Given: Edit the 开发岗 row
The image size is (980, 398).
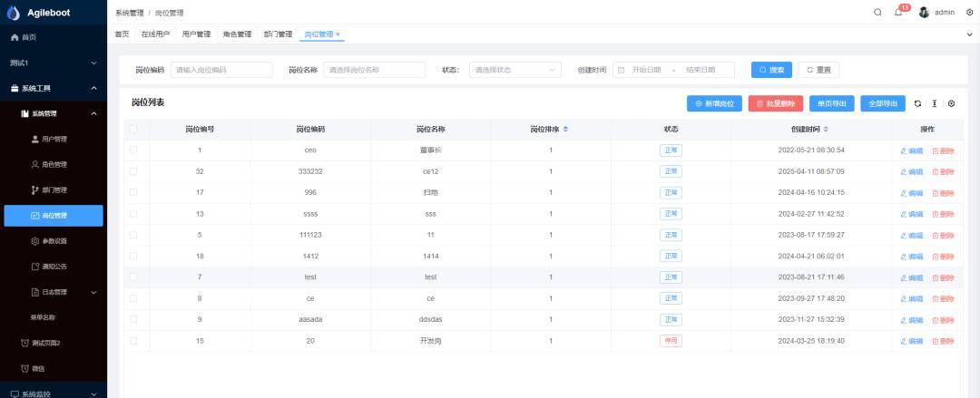Looking at the screenshot, I should point(911,341).
